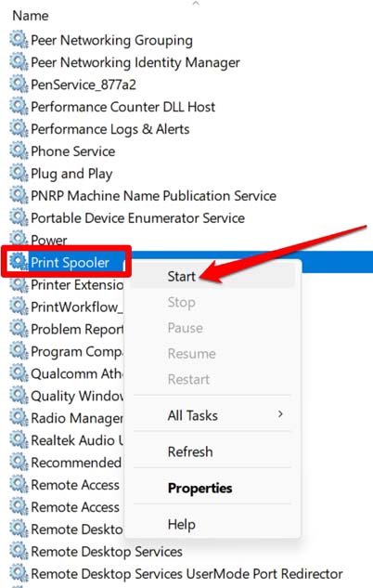
Task: Select the Problem Report service name
Action: pos(77,329)
